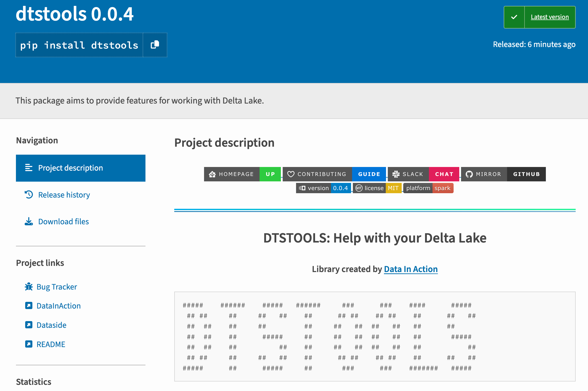
Task: Click external link icon beside DataInAction
Action: click(x=29, y=305)
